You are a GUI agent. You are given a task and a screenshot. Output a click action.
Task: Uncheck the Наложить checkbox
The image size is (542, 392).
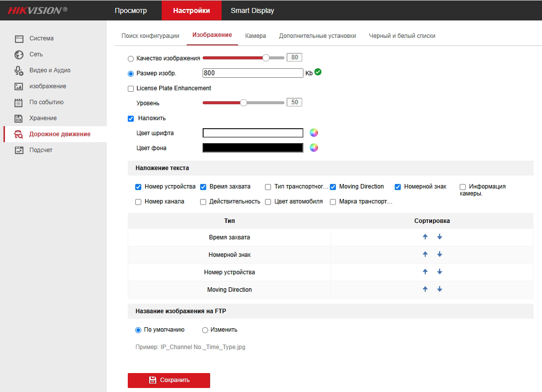pyautogui.click(x=131, y=118)
